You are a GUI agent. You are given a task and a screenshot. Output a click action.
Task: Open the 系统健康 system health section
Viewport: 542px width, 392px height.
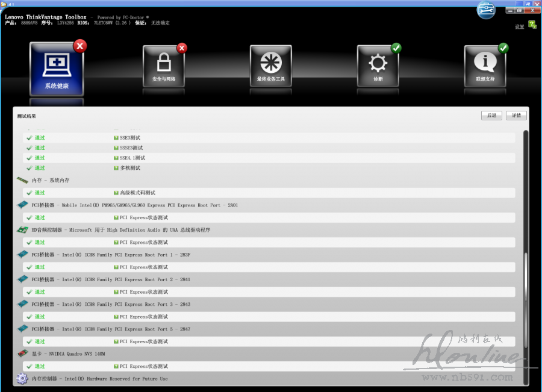click(57, 69)
